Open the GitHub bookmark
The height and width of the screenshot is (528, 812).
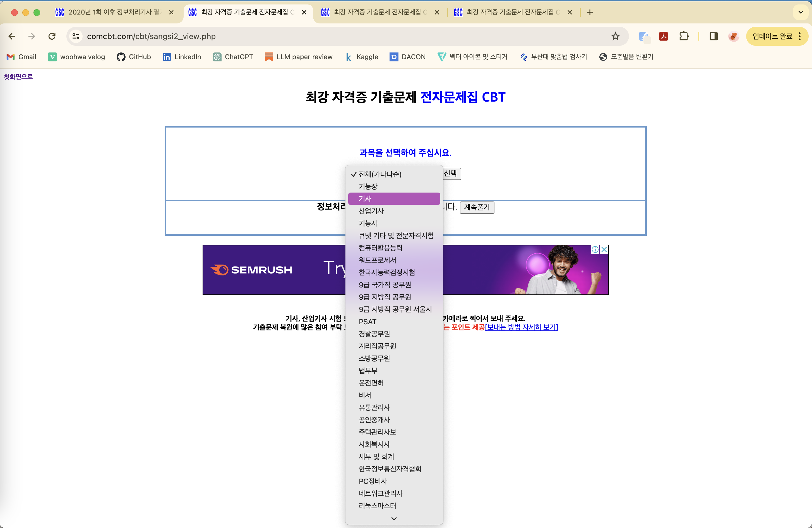pos(134,57)
